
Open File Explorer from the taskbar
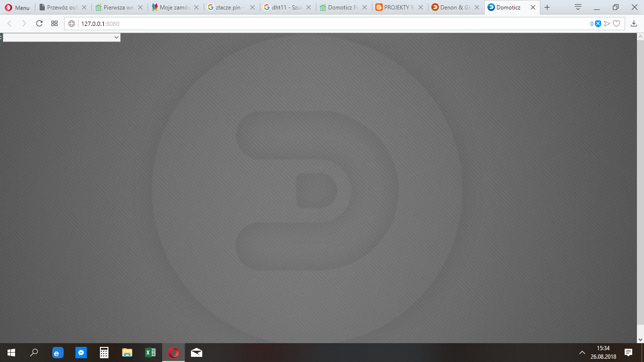click(127, 353)
